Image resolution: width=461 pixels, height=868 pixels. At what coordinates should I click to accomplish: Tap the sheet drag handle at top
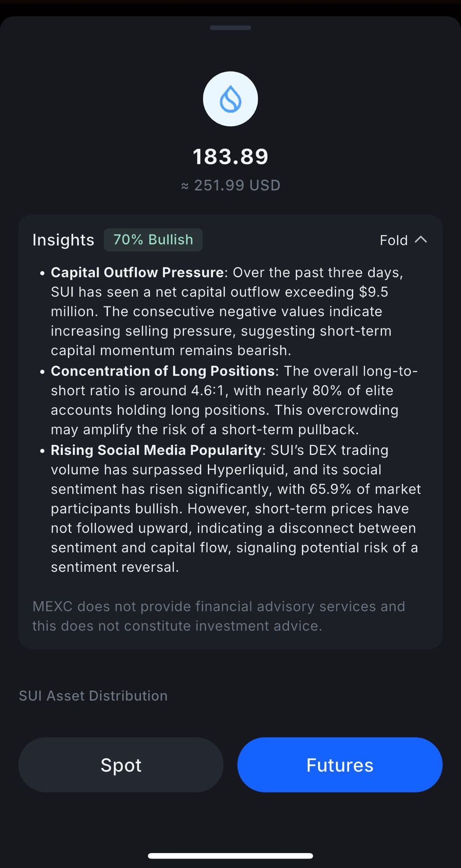[x=230, y=28]
